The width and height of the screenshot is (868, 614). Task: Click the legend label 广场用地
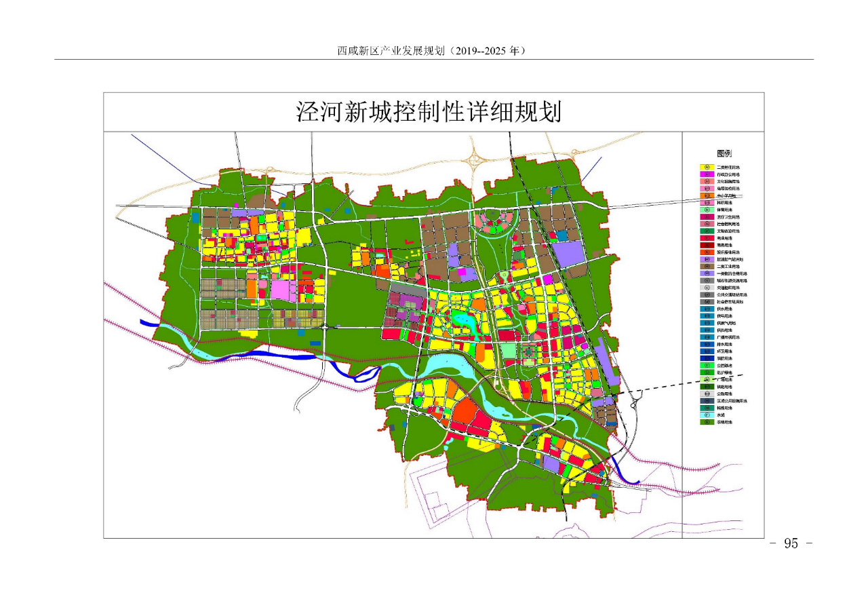725,379
